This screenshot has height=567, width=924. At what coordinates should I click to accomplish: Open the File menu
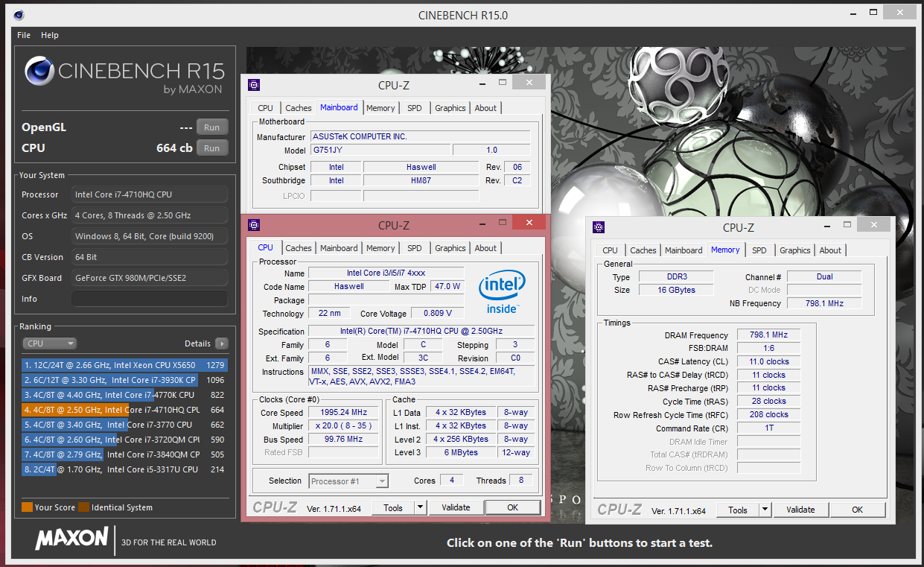click(24, 35)
